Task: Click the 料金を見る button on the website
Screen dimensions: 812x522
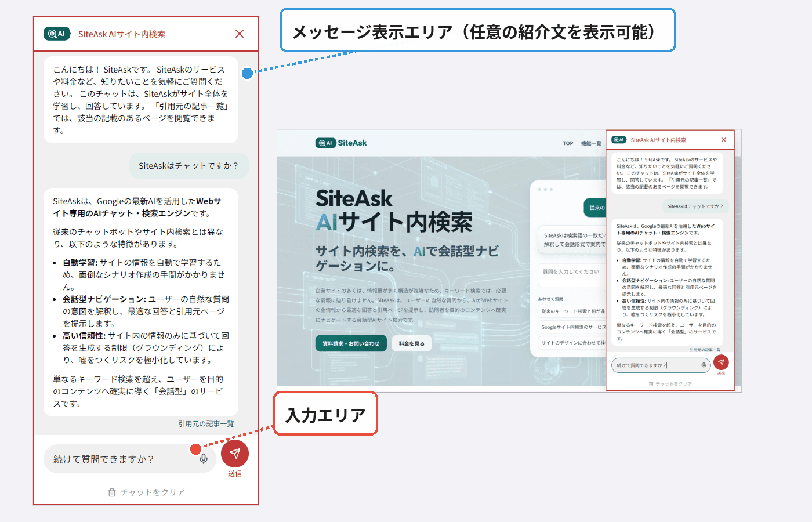Action: (x=412, y=343)
